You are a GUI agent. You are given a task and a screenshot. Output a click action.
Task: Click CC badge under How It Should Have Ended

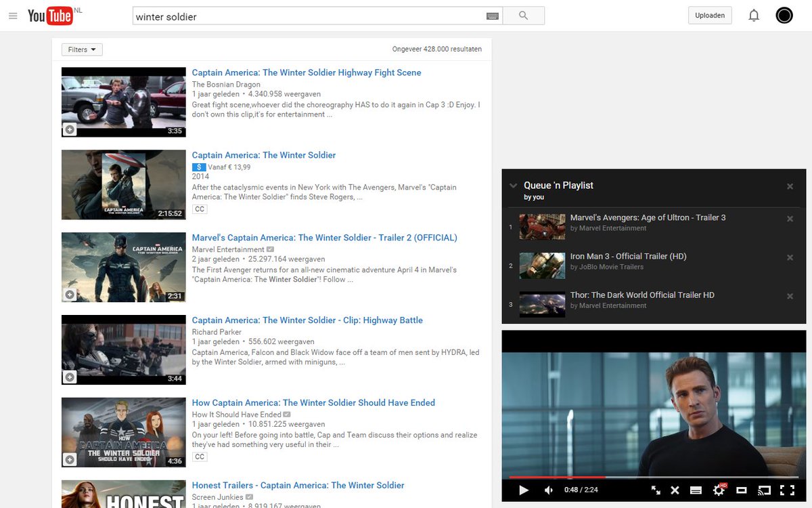click(200, 457)
